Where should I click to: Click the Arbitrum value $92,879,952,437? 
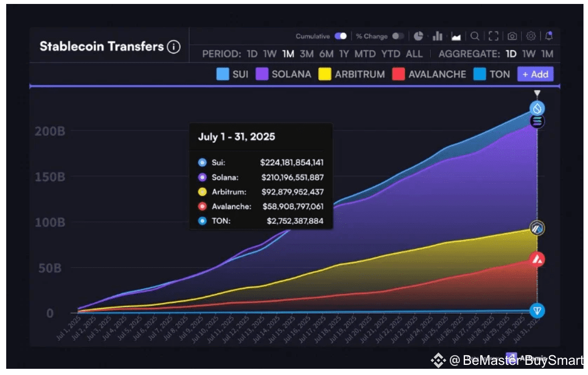292,192
